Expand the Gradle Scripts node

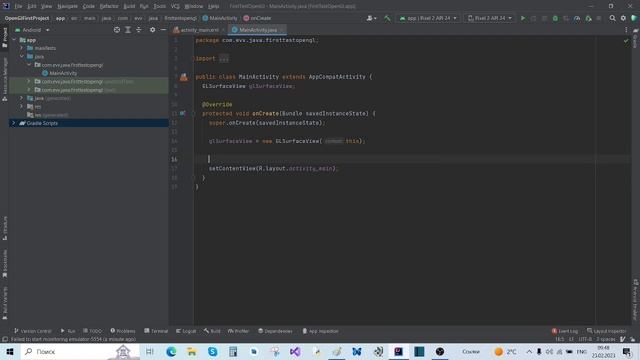pyautogui.click(x=13, y=123)
